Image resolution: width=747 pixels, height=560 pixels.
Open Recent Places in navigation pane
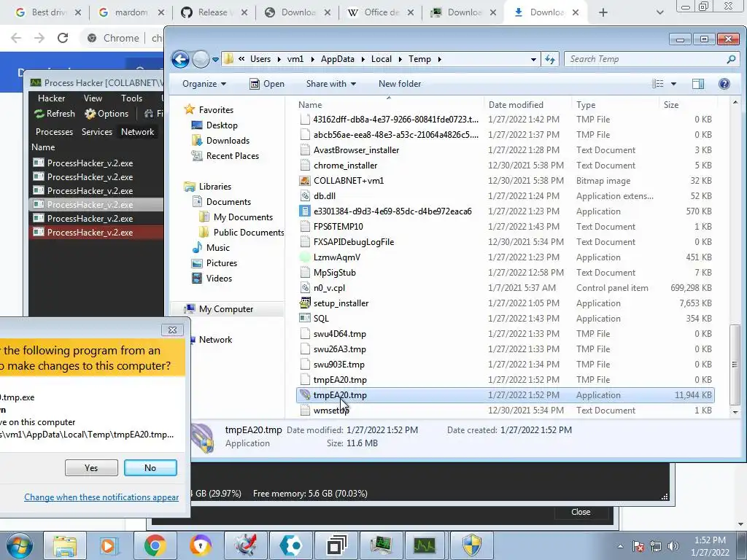[233, 156]
